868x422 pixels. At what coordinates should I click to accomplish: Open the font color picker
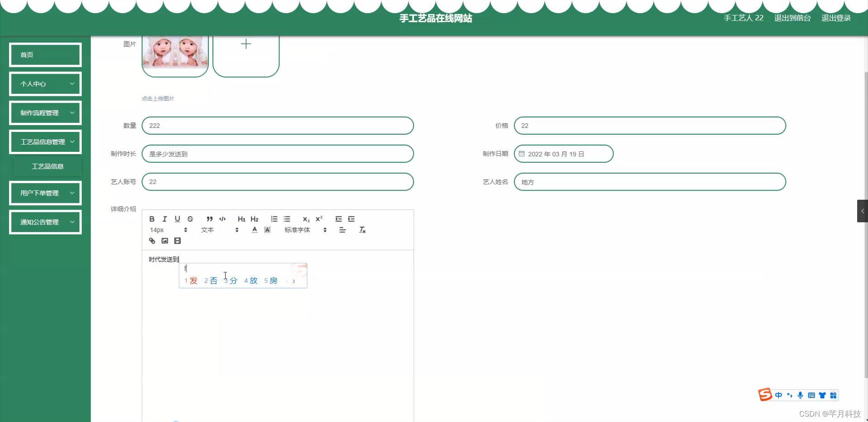(x=254, y=230)
